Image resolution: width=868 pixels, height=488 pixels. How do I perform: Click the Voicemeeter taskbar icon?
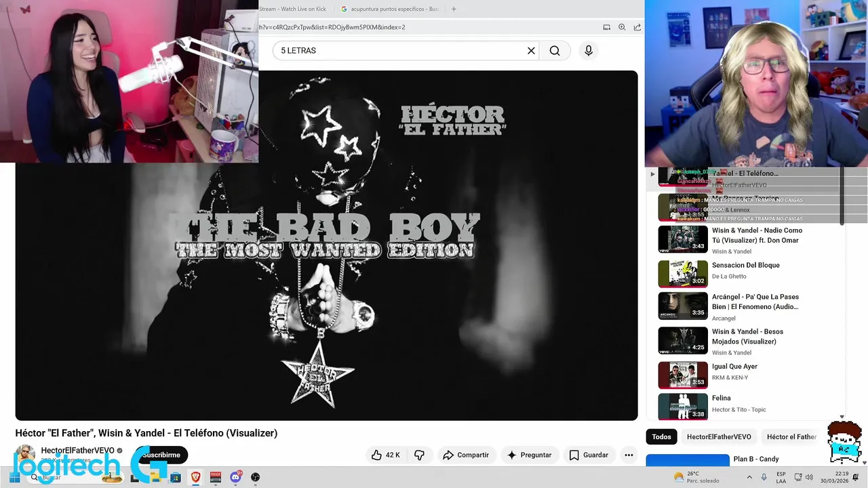pyautogui.click(x=216, y=477)
